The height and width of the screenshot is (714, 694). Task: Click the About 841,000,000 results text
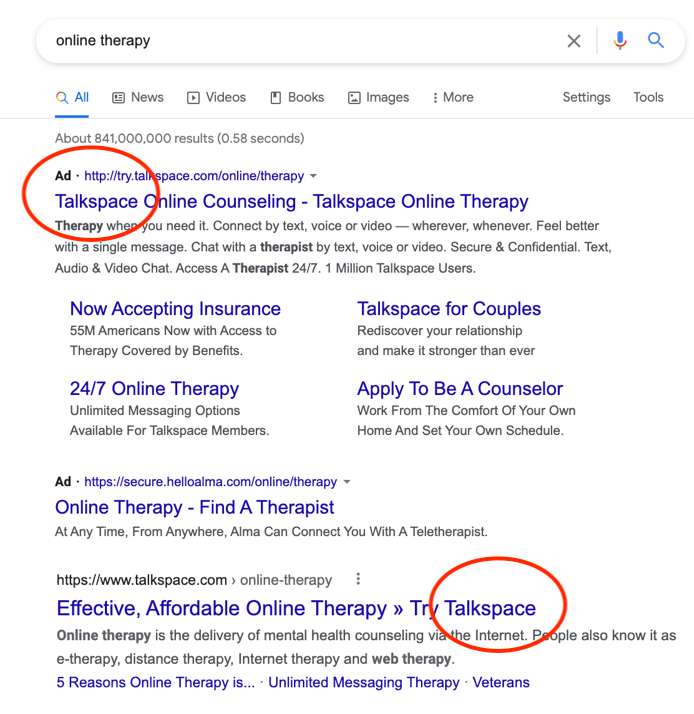[179, 138]
